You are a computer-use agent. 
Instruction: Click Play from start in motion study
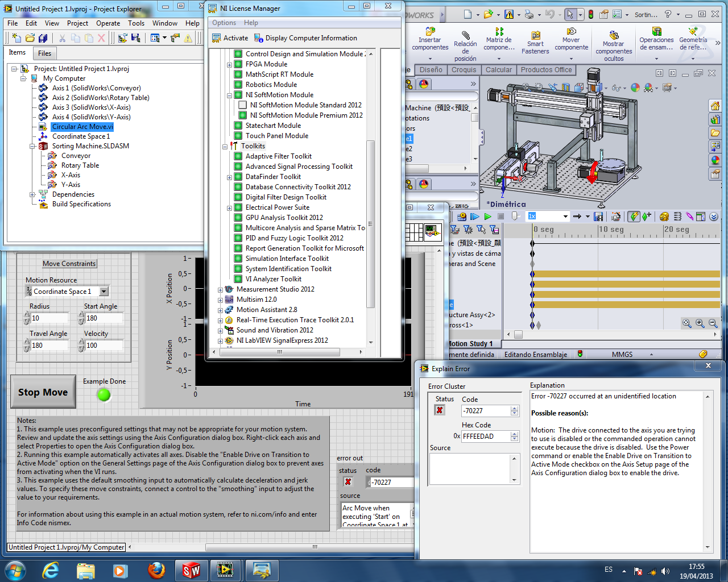click(475, 217)
